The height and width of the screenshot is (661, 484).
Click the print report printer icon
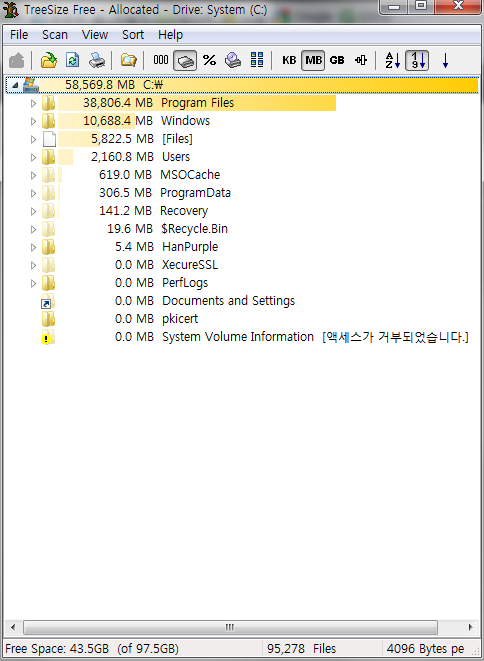97,61
